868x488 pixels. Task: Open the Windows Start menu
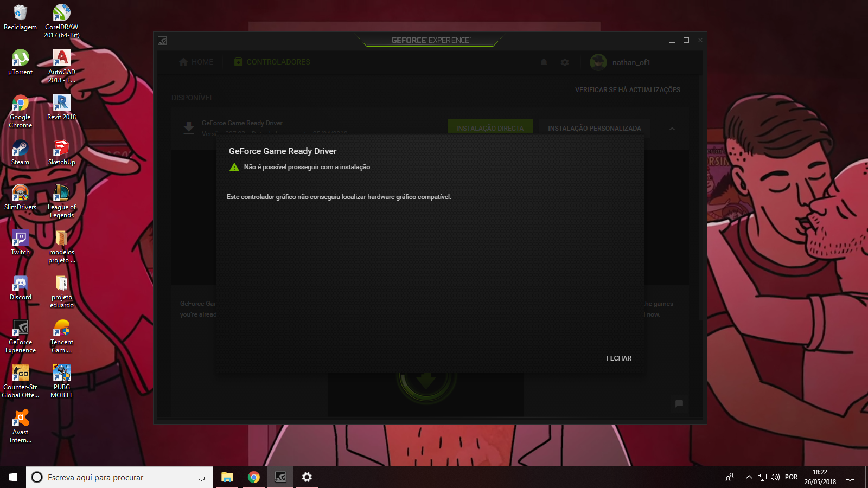(13, 477)
